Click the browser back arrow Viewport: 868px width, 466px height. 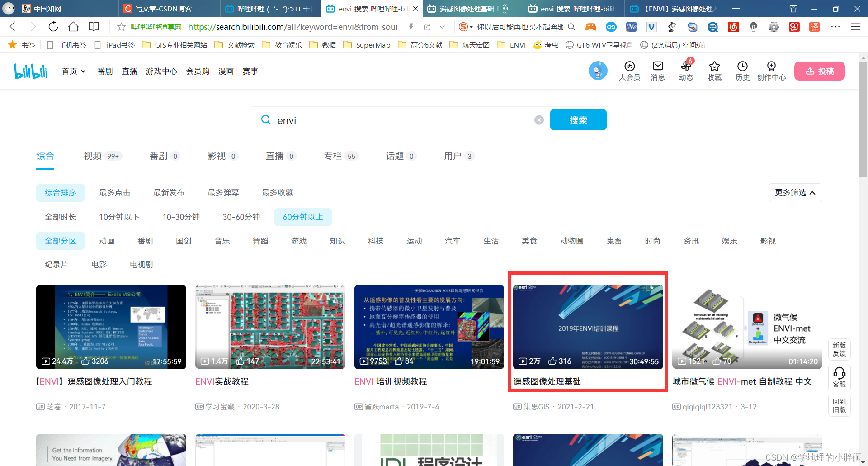(13, 27)
